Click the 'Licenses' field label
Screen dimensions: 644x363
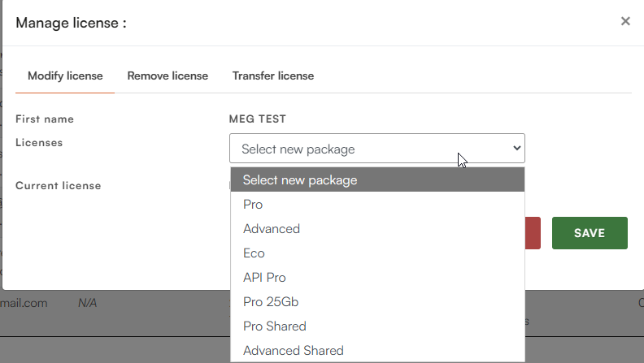39,142
